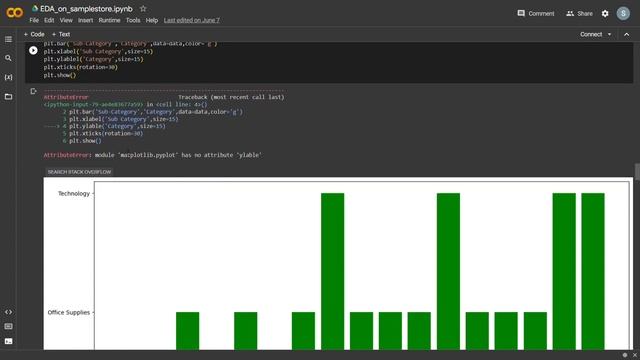Image resolution: width=640 pixels, height=360 pixels.
Task: Click the Share button
Action: (x=579, y=13)
